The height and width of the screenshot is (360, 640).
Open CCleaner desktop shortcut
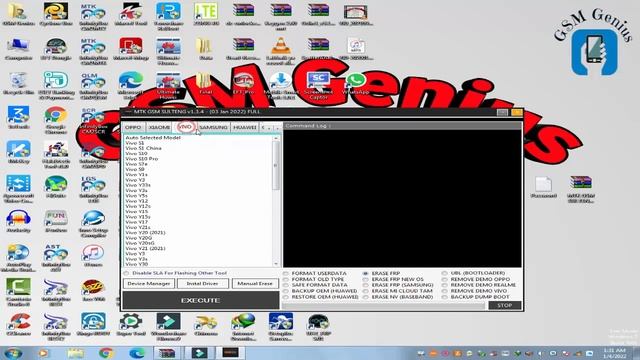click(18, 324)
